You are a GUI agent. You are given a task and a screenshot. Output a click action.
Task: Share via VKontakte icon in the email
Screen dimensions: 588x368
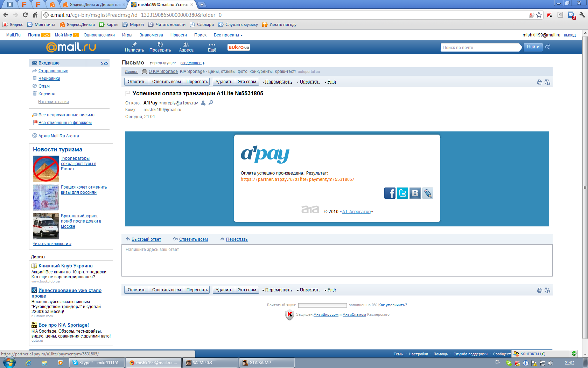point(415,193)
